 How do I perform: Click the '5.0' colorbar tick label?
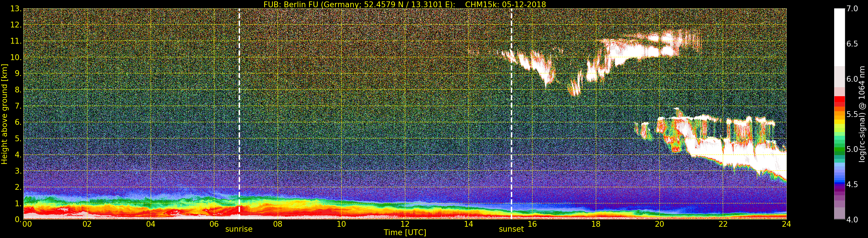(x=852, y=149)
